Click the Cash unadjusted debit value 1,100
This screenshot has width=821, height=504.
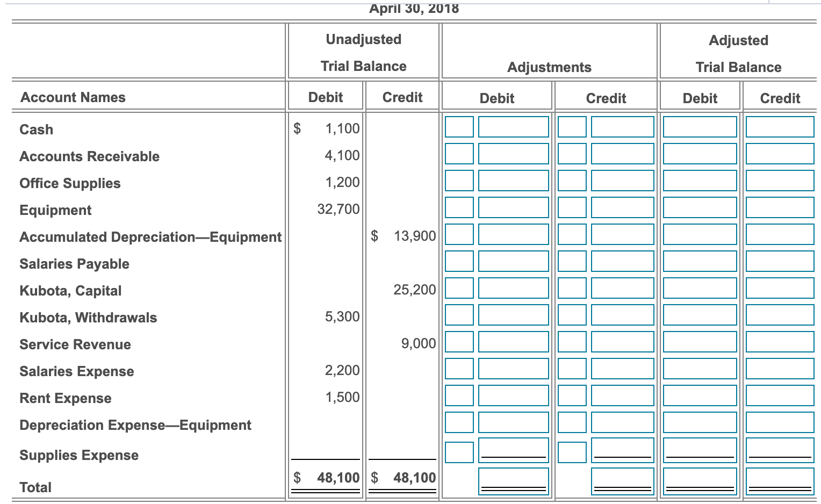click(342, 128)
